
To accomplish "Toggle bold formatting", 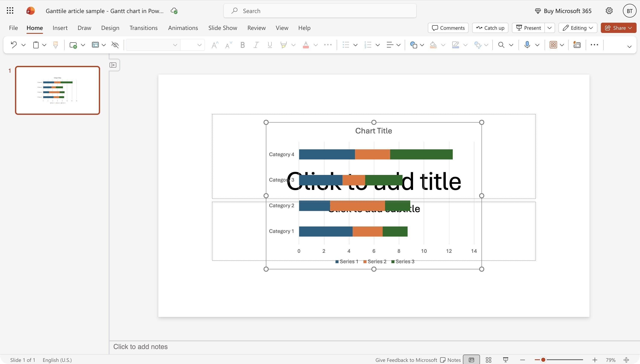I will 242,45.
